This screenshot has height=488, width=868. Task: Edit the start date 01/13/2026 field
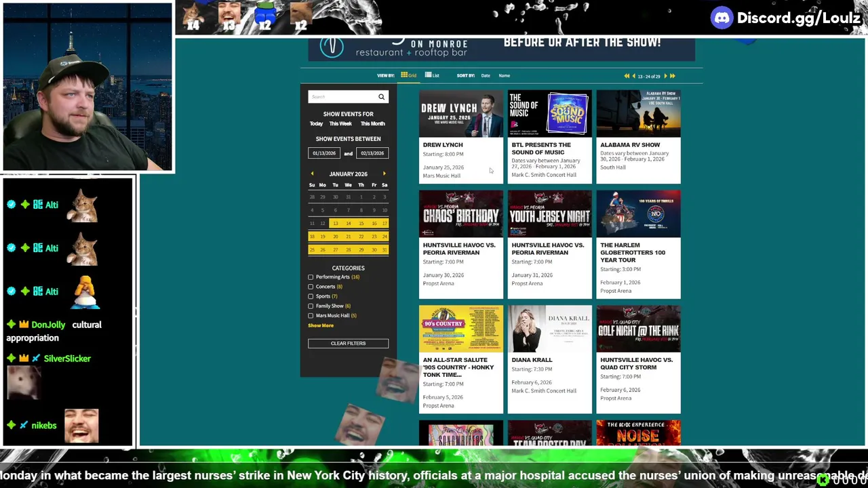324,153
